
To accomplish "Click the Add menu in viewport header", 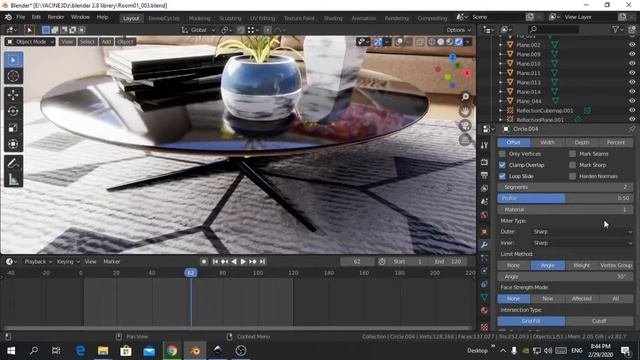I will [106, 42].
